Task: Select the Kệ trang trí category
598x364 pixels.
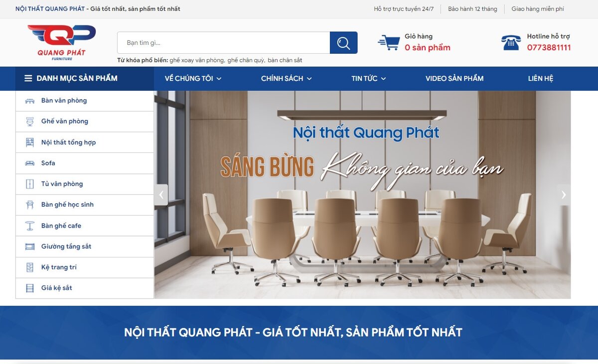Action: coord(85,267)
